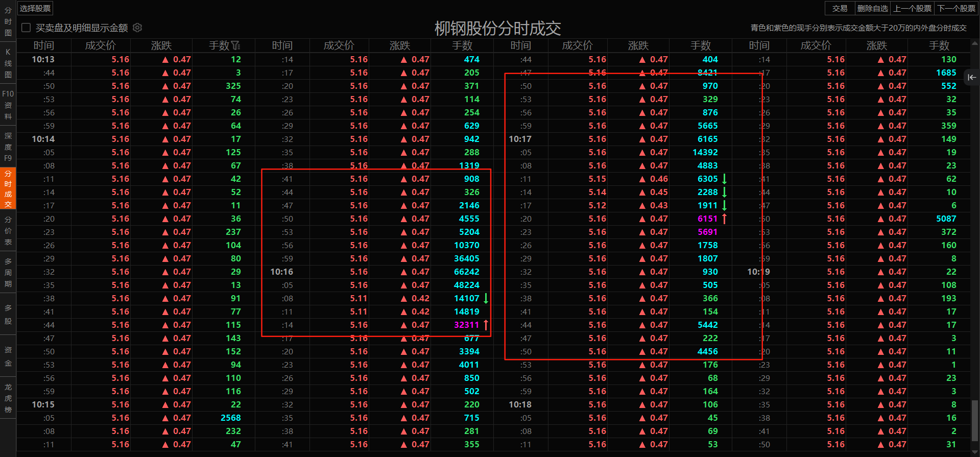Click volume value 8421
This screenshot has height=457, width=980.
pos(707,73)
